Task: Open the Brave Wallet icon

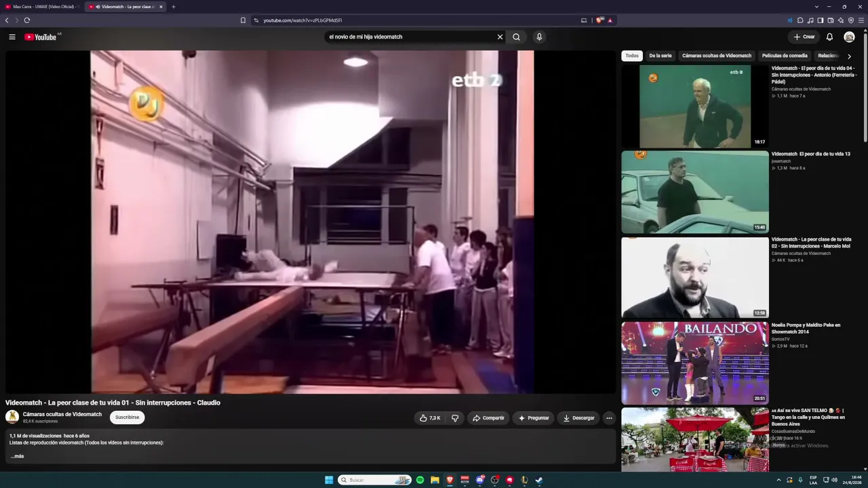Action: [x=831, y=20]
